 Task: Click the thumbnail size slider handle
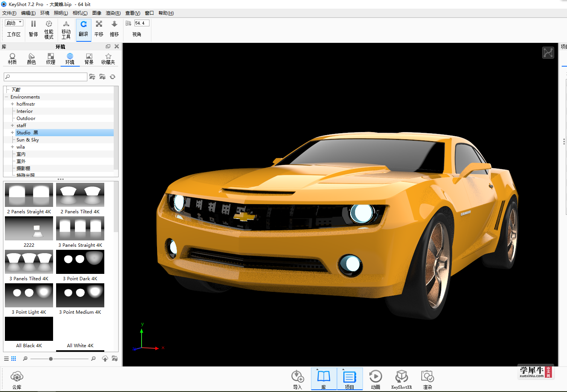tap(51, 359)
